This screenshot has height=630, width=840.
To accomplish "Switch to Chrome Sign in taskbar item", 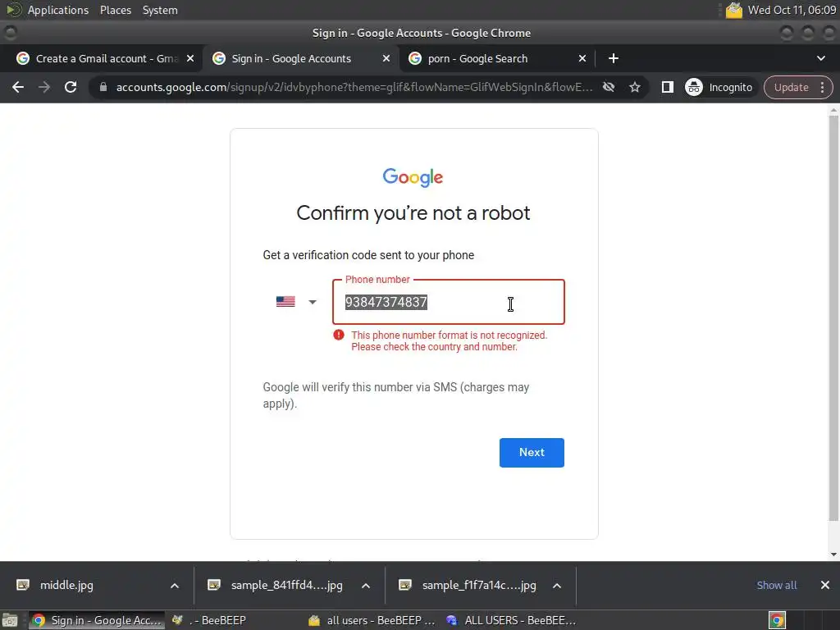I will pos(97,620).
